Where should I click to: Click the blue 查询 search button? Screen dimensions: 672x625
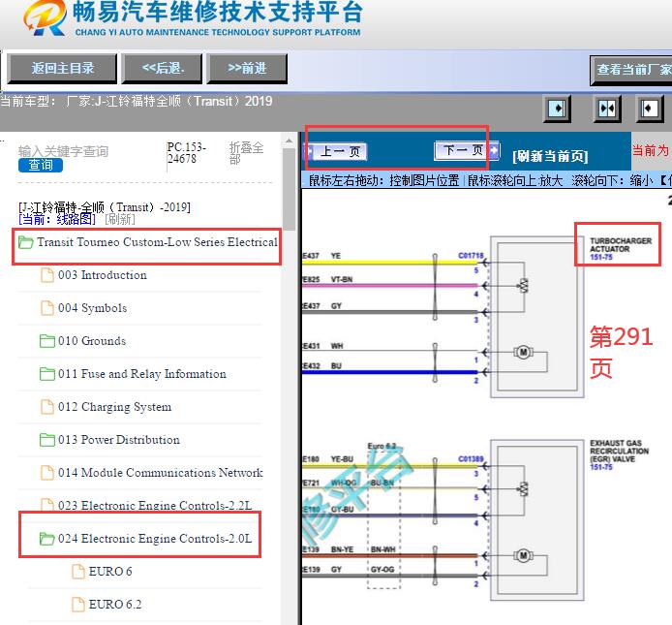tap(41, 165)
